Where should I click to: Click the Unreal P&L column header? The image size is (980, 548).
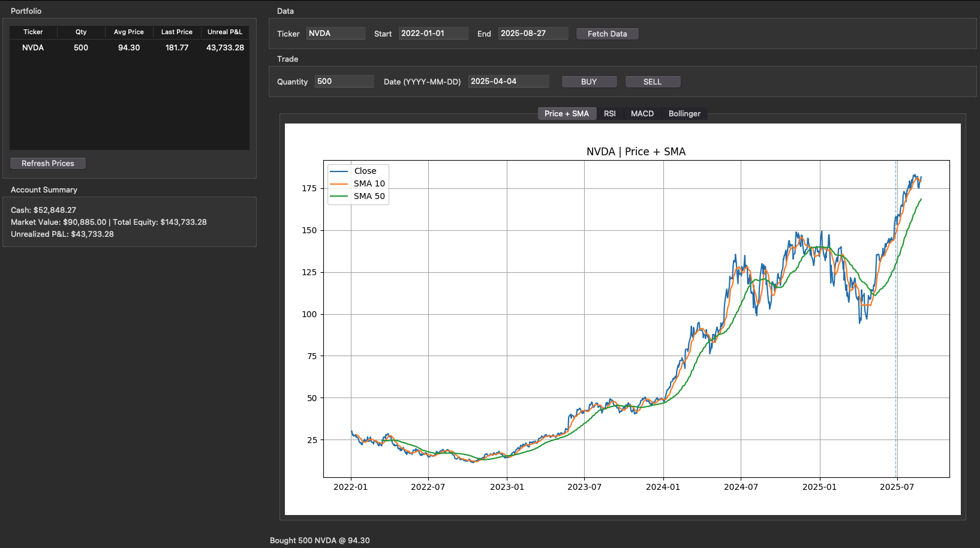coord(225,32)
